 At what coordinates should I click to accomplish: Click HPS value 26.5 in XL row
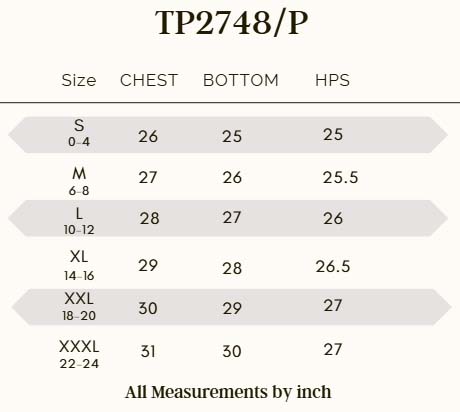(333, 266)
